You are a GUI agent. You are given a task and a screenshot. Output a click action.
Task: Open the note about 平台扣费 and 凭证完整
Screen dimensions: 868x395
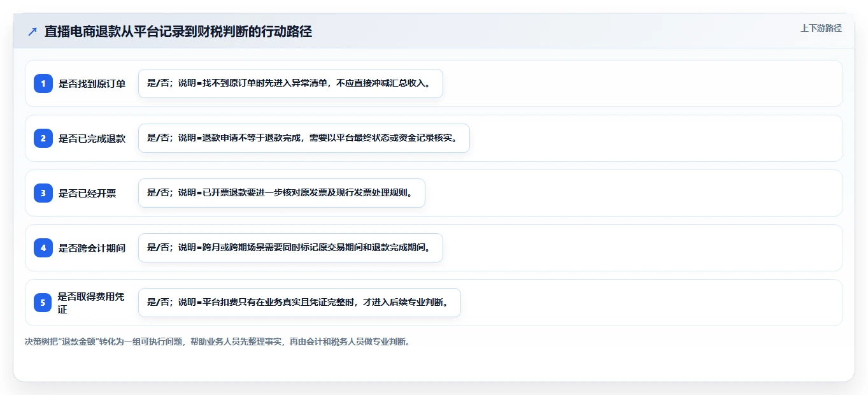[299, 303]
